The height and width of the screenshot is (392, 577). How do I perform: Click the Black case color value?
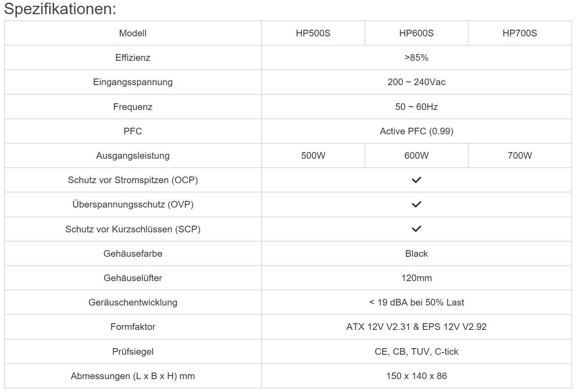(416, 254)
